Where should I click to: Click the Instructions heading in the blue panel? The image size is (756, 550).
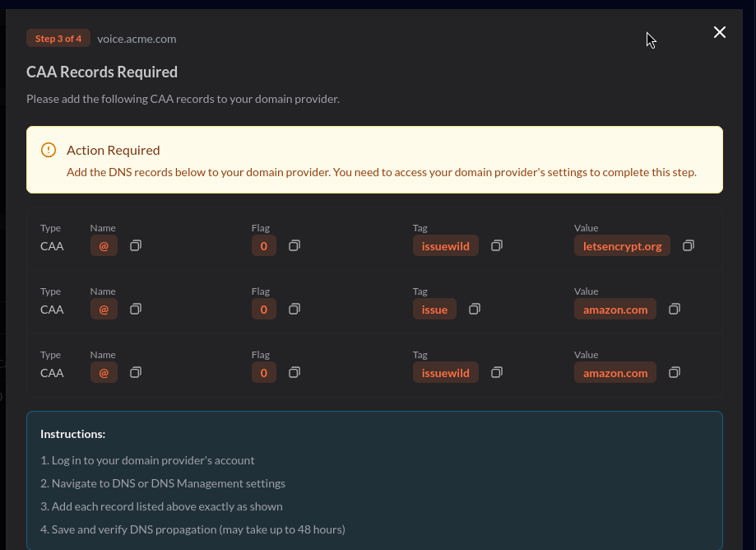[x=72, y=434]
